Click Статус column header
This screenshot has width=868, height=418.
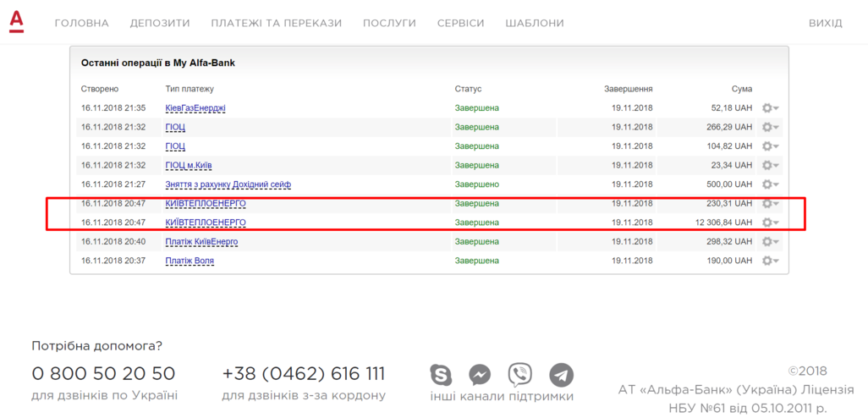(x=469, y=89)
